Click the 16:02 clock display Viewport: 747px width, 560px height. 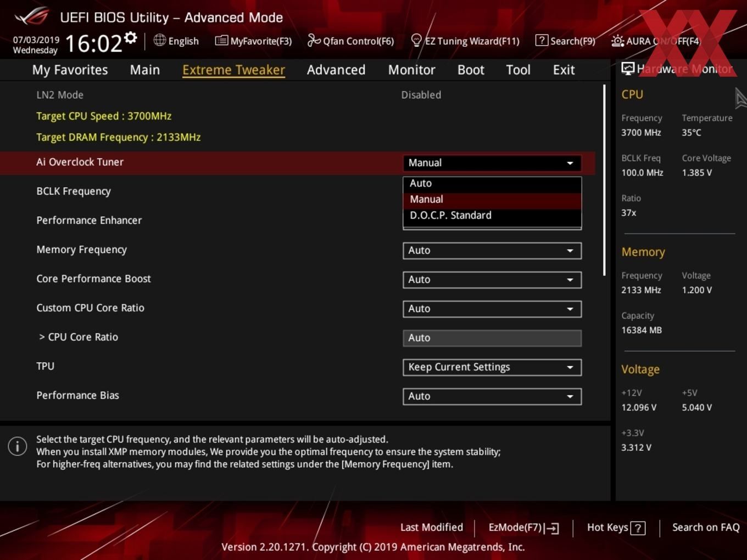[x=93, y=43]
